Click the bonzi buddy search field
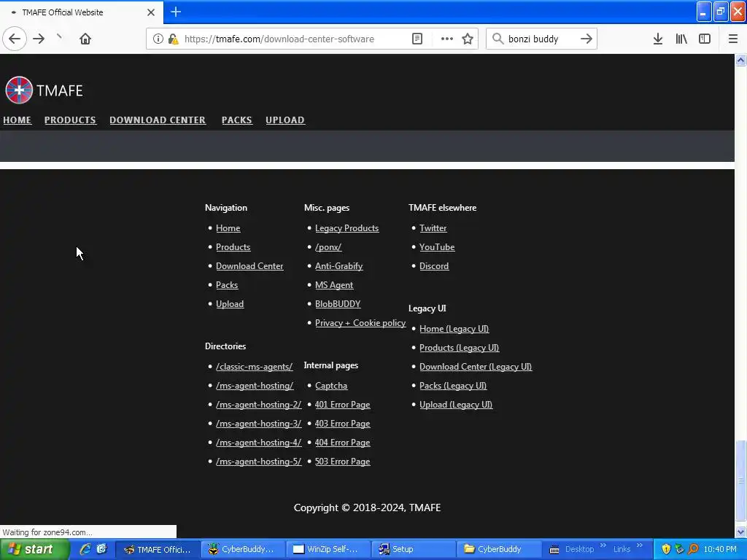Viewport: 747px width, 560px height. pyautogui.click(x=541, y=39)
